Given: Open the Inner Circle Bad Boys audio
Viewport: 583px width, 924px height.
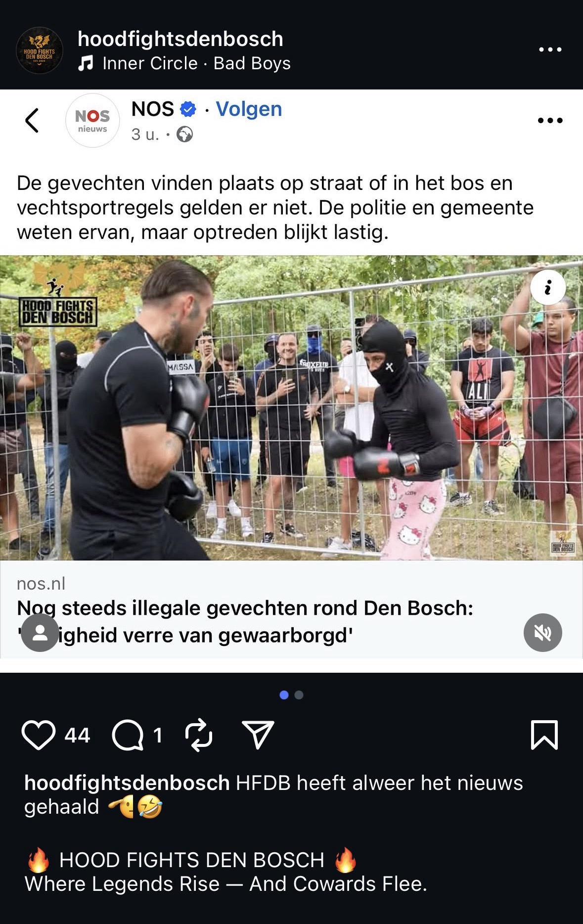Looking at the screenshot, I should [x=184, y=63].
